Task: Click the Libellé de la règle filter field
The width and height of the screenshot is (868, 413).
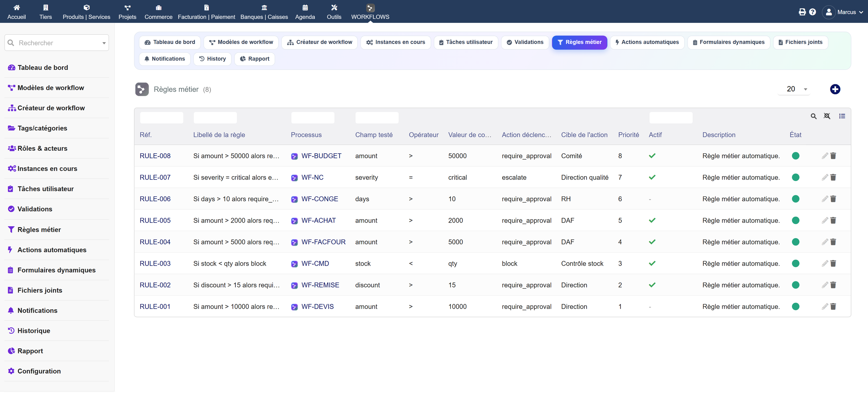Action: pyautogui.click(x=215, y=117)
